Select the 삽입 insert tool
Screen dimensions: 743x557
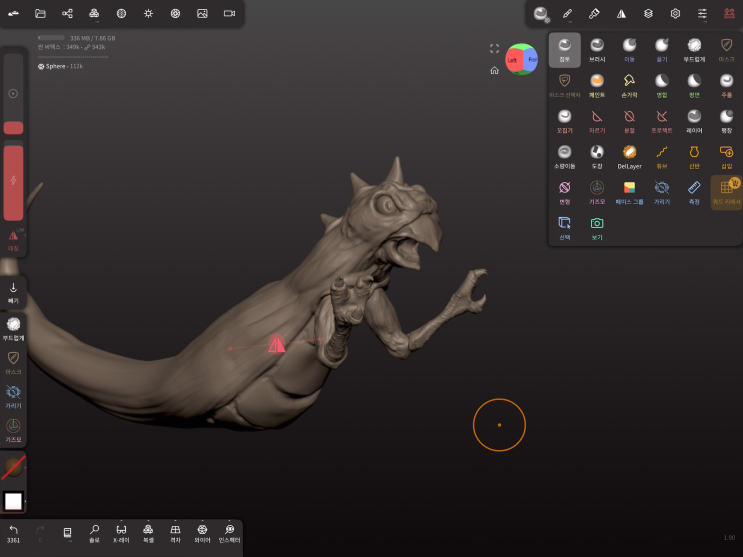(726, 156)
